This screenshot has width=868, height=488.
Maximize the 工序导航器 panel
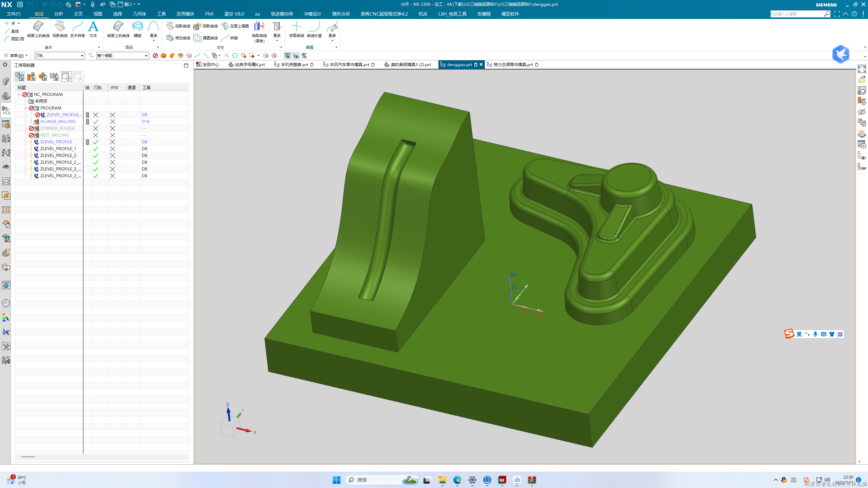point(186,65)
